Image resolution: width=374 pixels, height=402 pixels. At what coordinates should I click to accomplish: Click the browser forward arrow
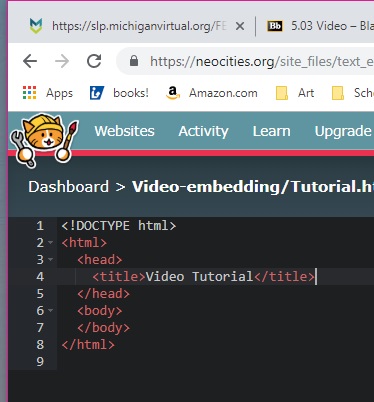point(62,61)
